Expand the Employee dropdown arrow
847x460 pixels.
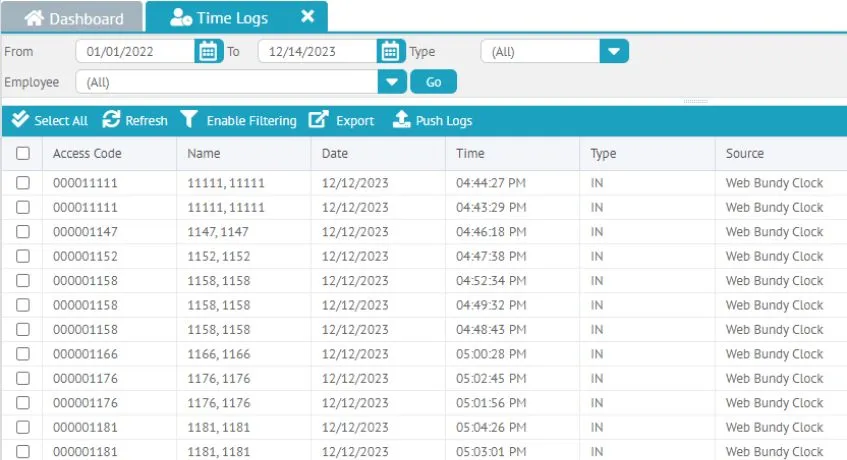(x=392, y=82)
